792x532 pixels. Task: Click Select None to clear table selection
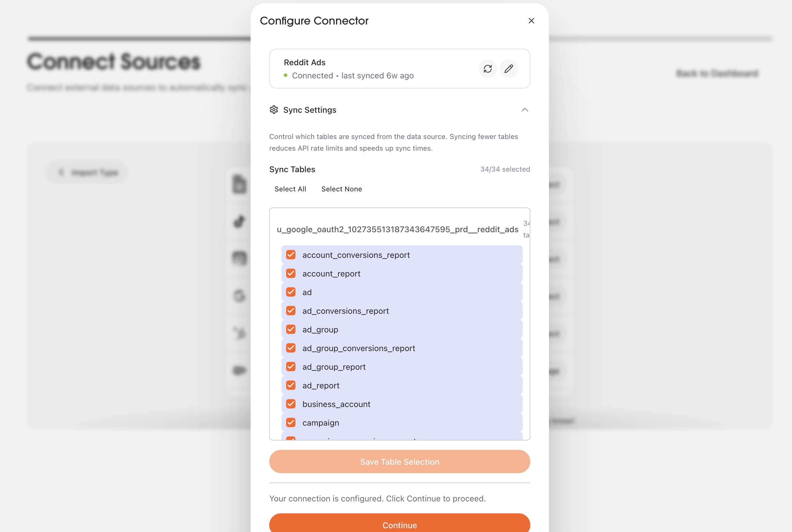(342, 189)
